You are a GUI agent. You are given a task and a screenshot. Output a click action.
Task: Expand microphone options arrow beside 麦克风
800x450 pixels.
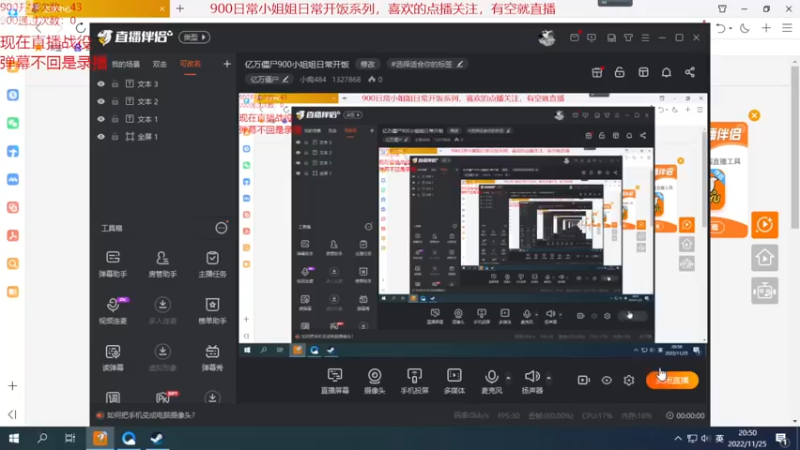coord(508,378)
